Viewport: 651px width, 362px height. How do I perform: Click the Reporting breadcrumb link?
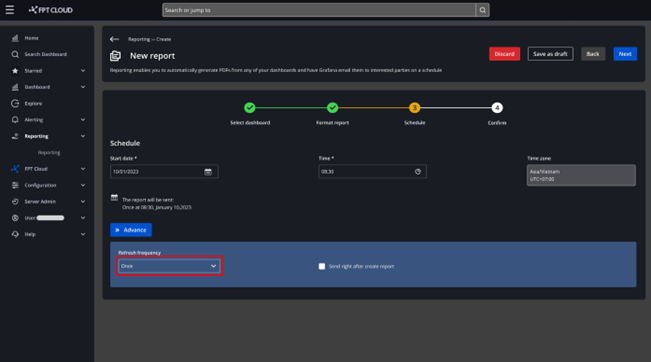point(139,39)
